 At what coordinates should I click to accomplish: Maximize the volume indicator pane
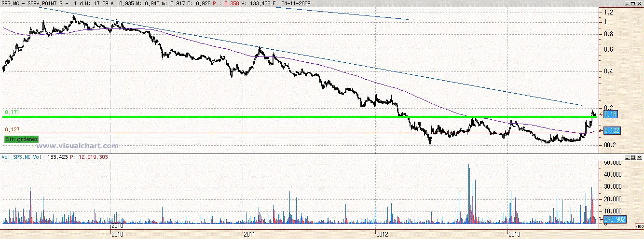(632, 157)
